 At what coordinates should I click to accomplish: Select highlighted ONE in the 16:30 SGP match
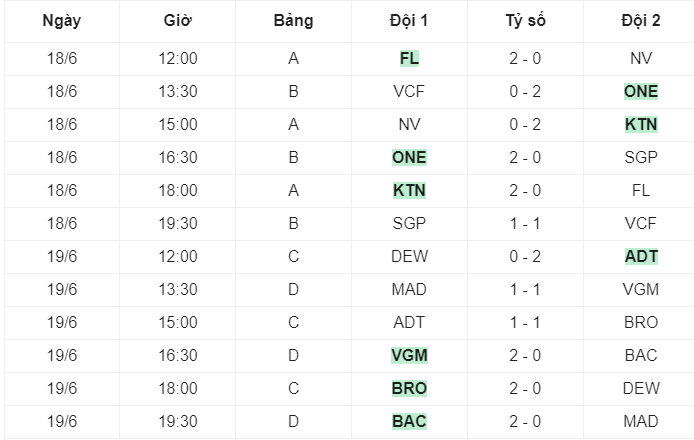(409, 157)
